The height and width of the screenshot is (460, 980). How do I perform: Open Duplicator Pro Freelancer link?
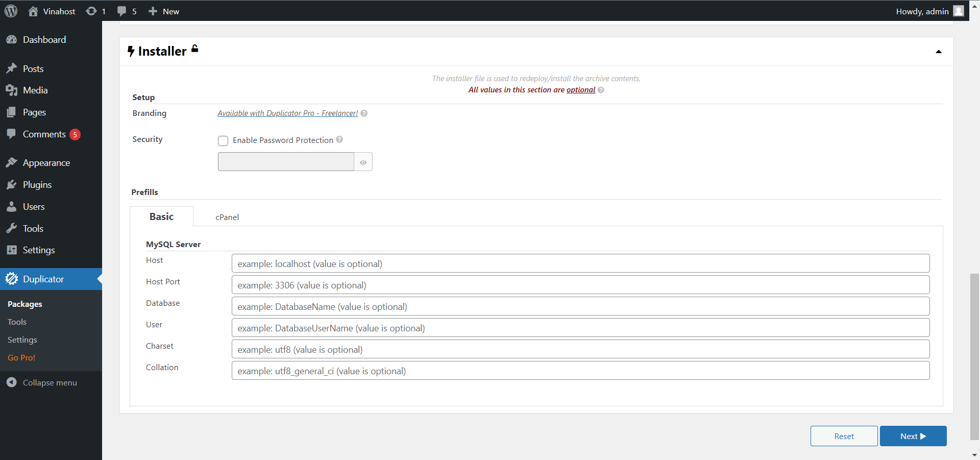pos(287,113)
